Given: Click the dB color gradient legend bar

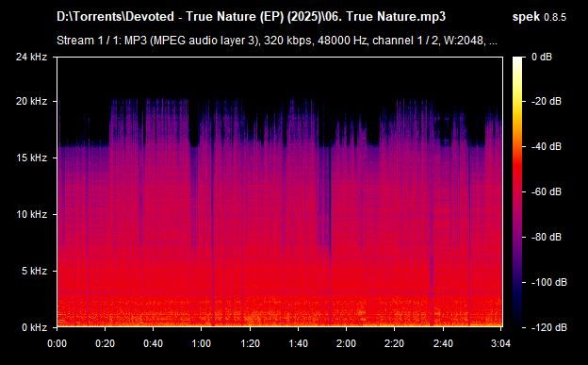Looking at the screenshot, I should pos(517,191).
